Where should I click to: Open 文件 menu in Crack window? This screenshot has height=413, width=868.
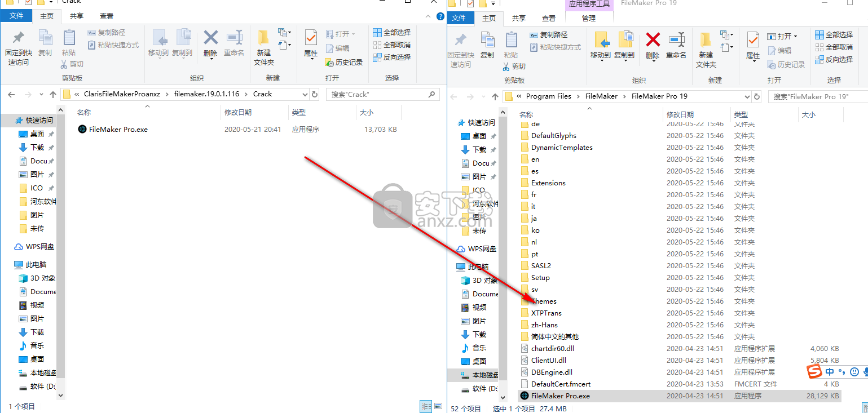16,16
